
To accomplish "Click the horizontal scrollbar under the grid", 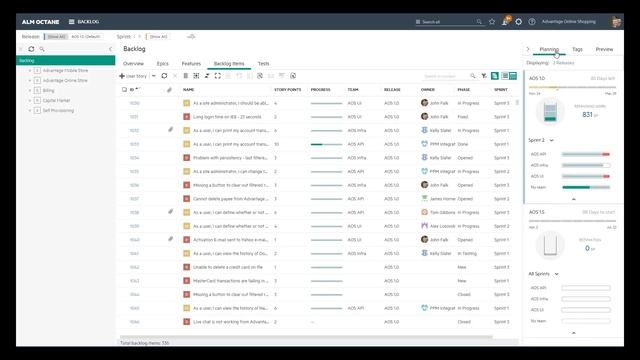I will click(x=306, y=337).
